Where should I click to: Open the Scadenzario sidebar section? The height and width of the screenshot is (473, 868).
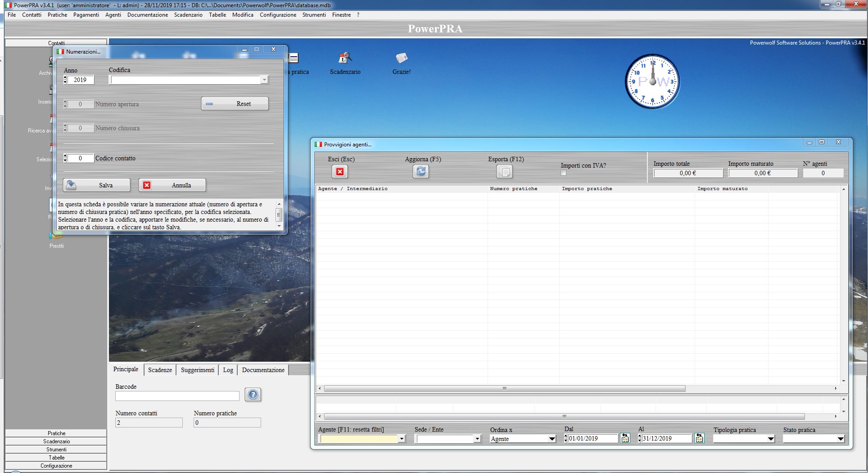click(56, 441)
